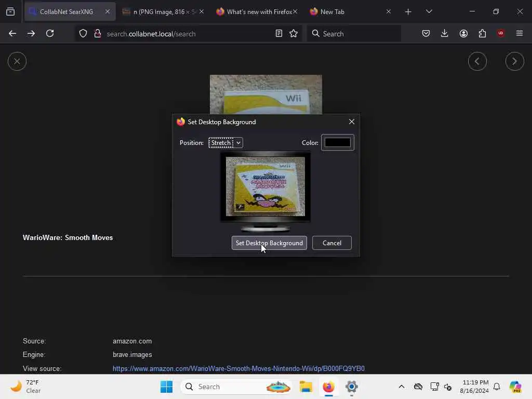Close the image detail view
This screenshot has width=532, height=399.
pyautogui.click(x=17, y=61)
